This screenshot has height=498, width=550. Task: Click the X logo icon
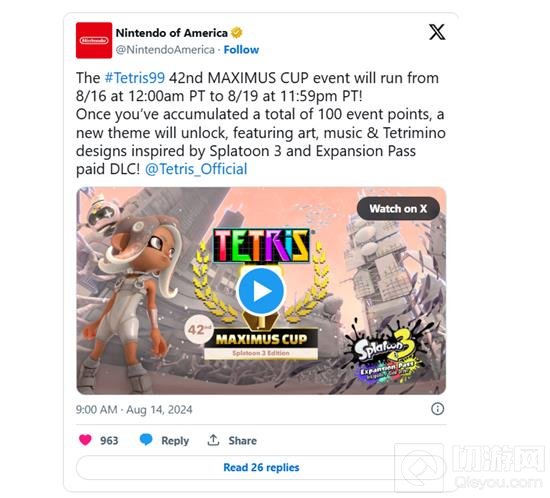pyautogui.click(x=437, y=32)
